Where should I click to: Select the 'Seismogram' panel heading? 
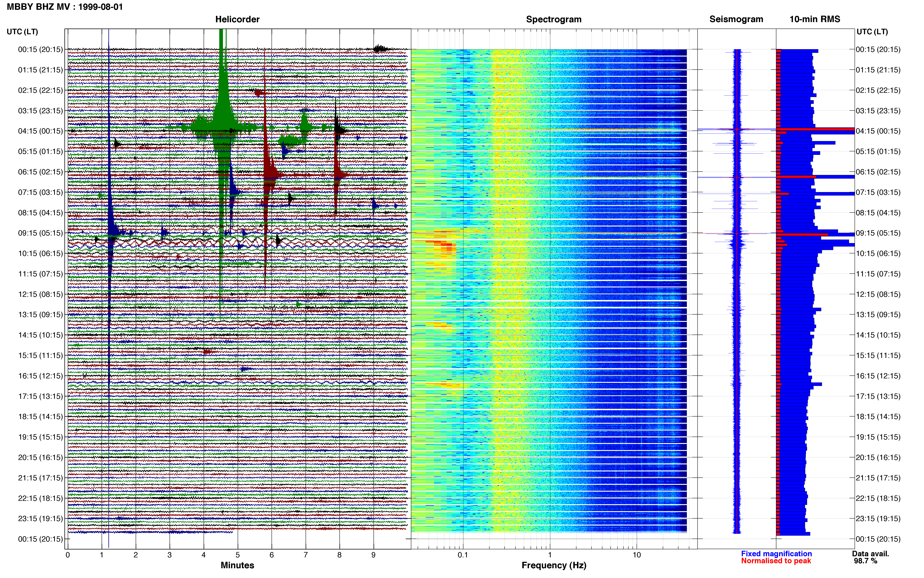click(736, 19)
